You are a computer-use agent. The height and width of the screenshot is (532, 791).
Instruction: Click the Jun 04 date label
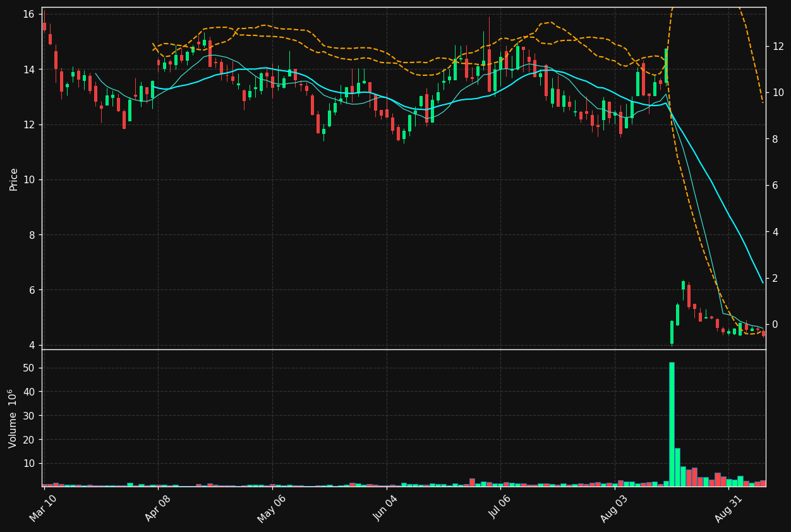[386, 508]
